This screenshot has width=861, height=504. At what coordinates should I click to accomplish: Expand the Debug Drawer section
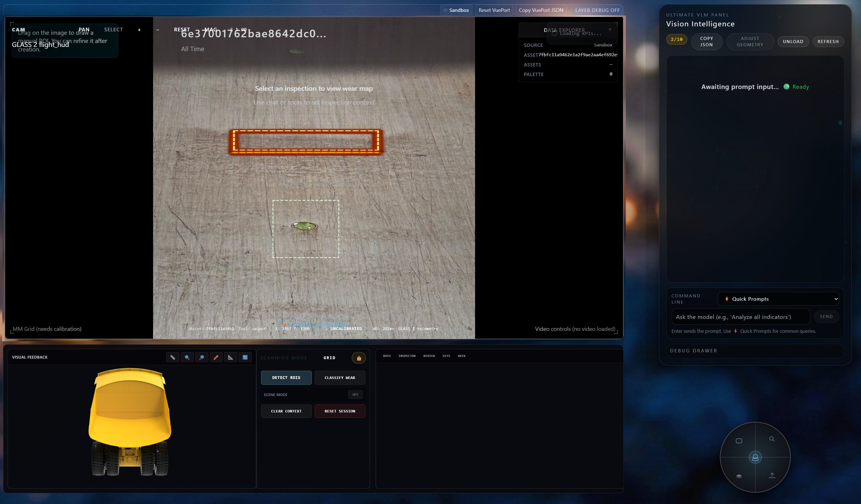pyautogui.click(x=694, y=350)
